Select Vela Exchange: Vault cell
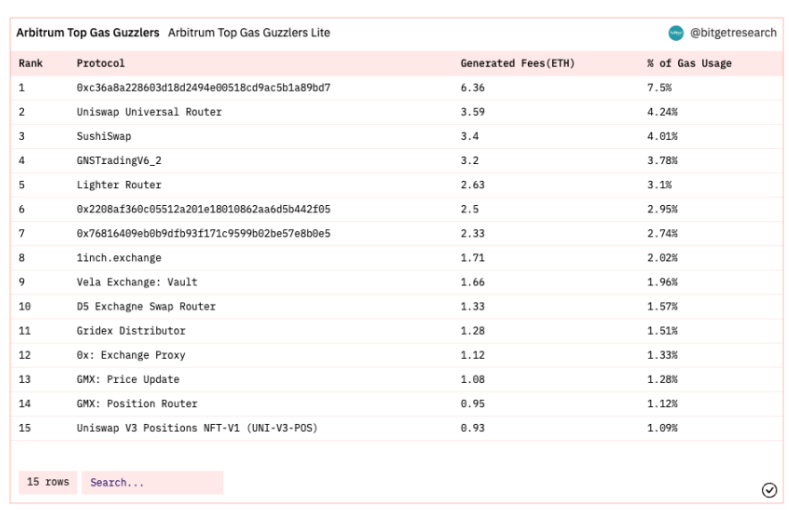789x510 pixels. [137, 282]
